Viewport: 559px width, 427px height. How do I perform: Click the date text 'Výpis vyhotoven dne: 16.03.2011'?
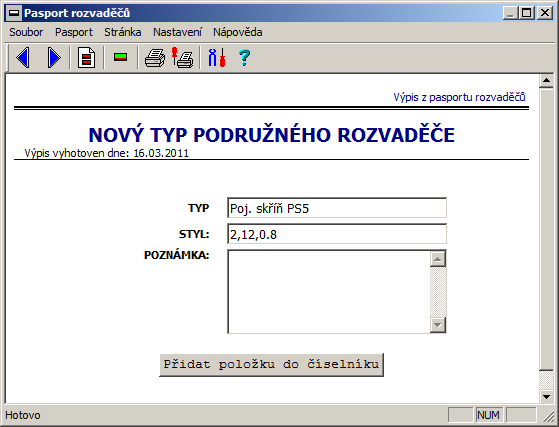click(x=106, y=153)
